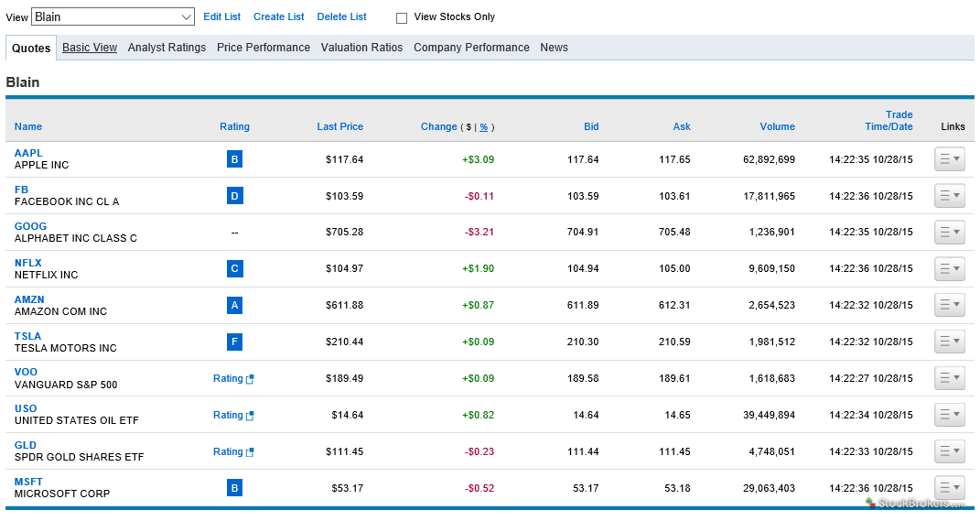
Task: Click the A rating badge for Amazon
Action: [234, 305]
